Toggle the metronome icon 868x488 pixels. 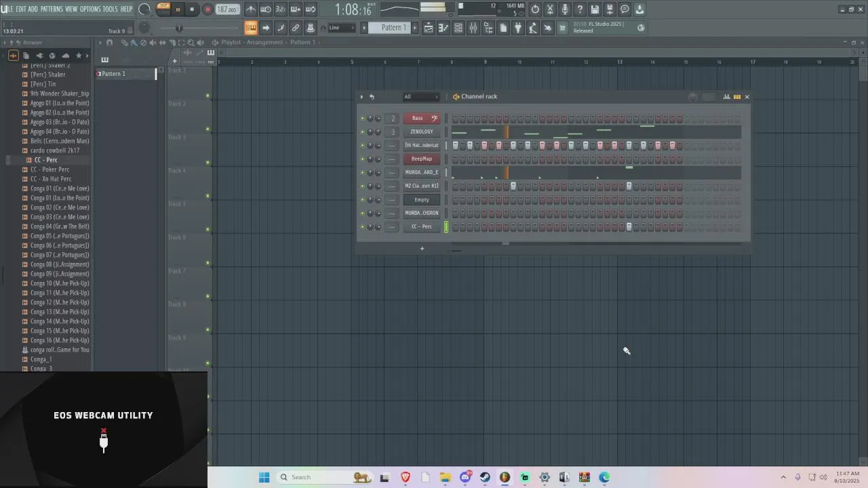coord(251,9)
